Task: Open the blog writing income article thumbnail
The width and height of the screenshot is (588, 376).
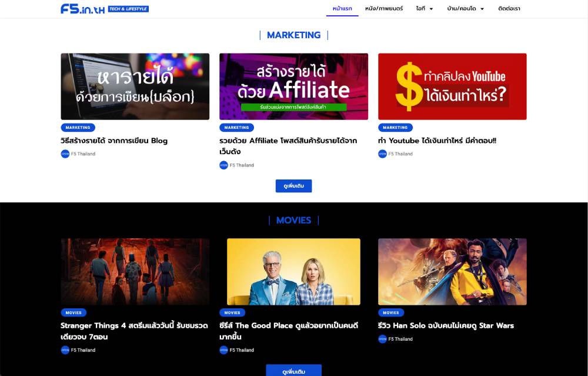Action: (135, 86)
